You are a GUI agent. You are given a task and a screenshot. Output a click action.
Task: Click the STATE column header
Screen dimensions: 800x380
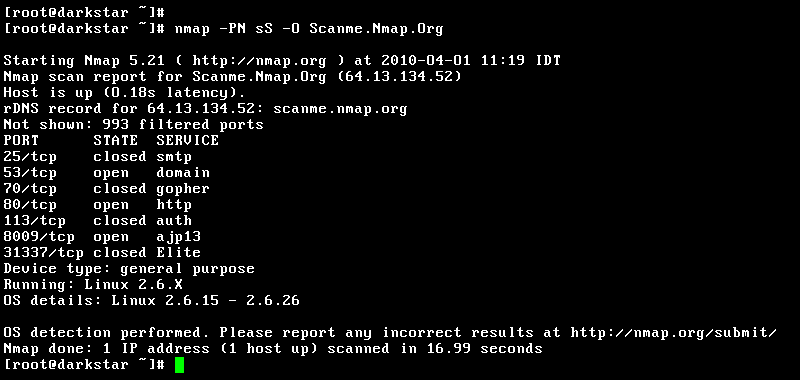point(115,140)
